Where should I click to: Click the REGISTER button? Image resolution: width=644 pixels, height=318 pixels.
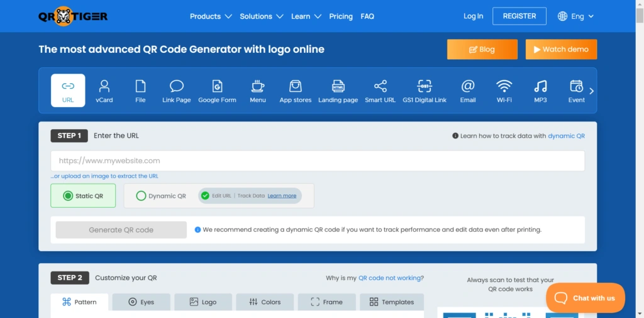coord(519,16)
